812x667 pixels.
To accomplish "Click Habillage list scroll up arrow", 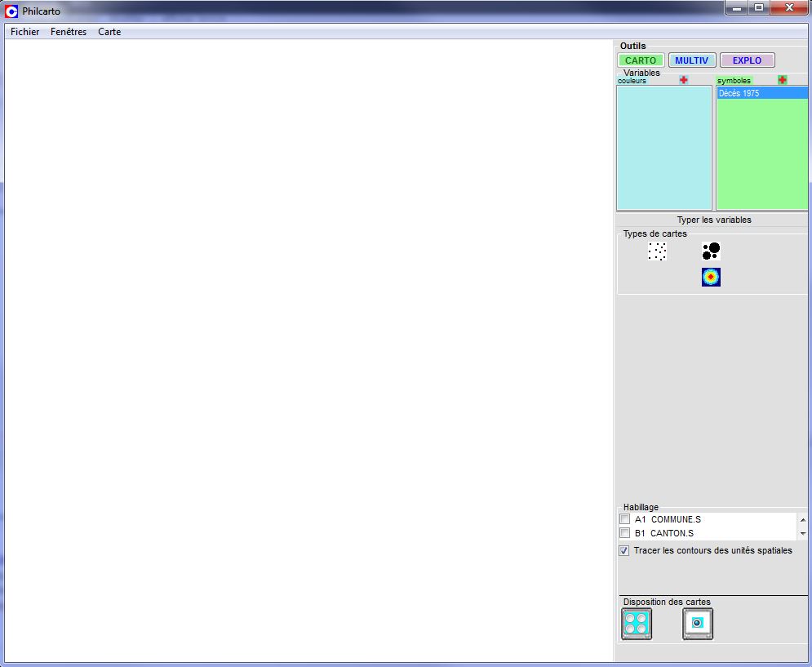I will 803,520.
